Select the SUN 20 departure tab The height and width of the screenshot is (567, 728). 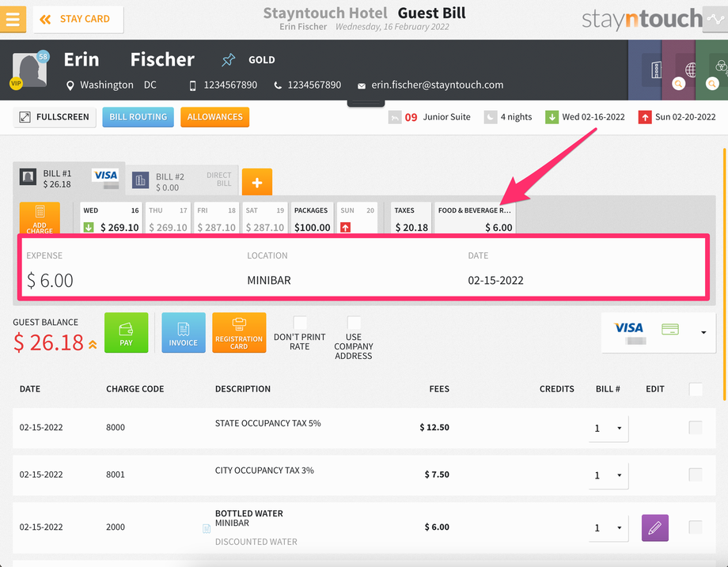tap(357, 218)
